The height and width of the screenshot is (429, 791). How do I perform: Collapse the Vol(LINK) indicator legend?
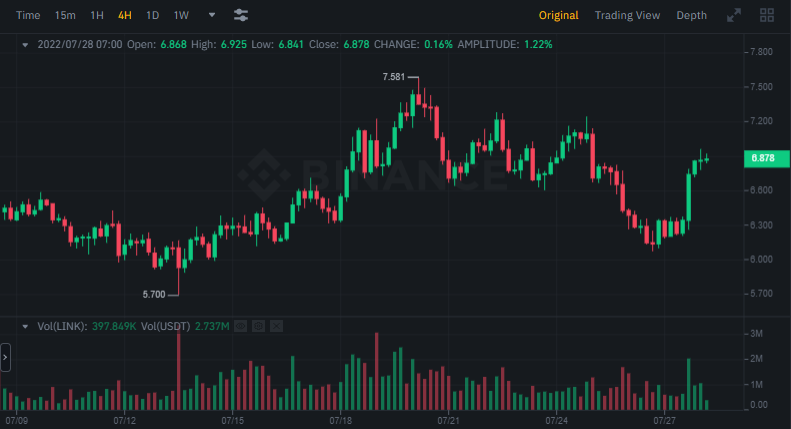pos(24,326)
